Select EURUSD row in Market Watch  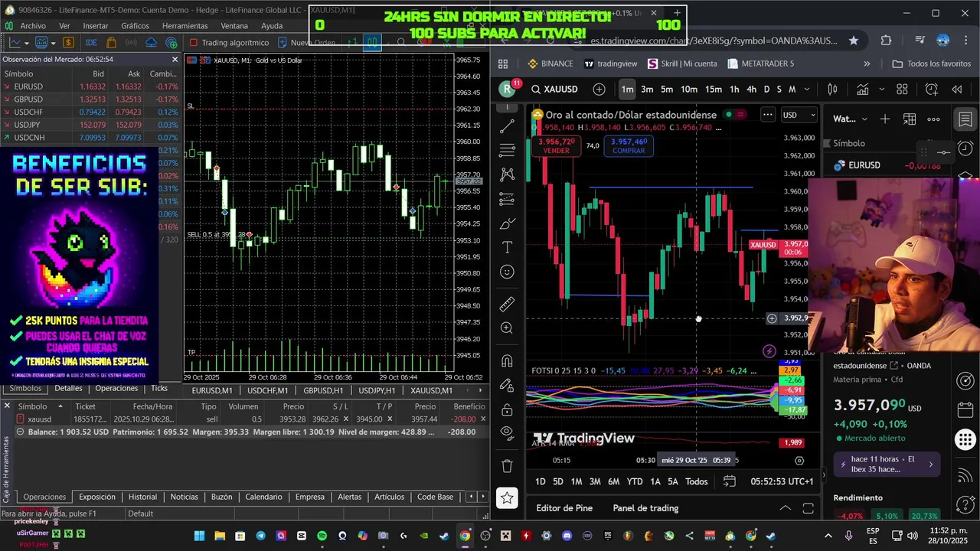click(90, 86)
